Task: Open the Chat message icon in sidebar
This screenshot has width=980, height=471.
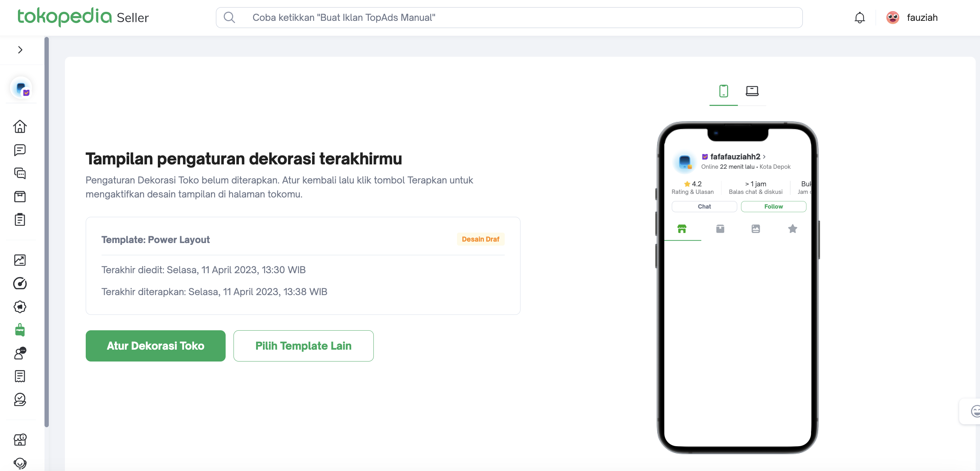Action: pyautogui.click(x=20, y=150)
